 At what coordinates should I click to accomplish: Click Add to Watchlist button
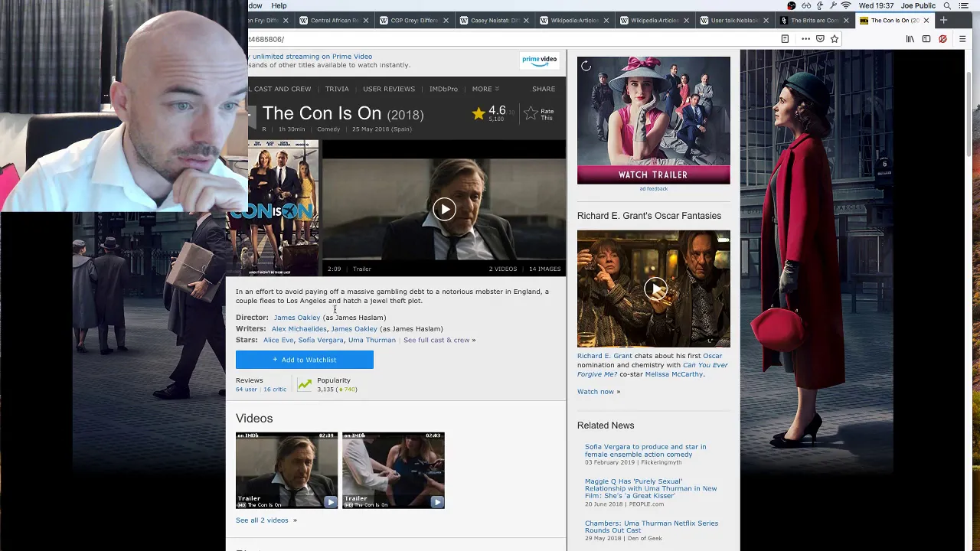(305, 360)
